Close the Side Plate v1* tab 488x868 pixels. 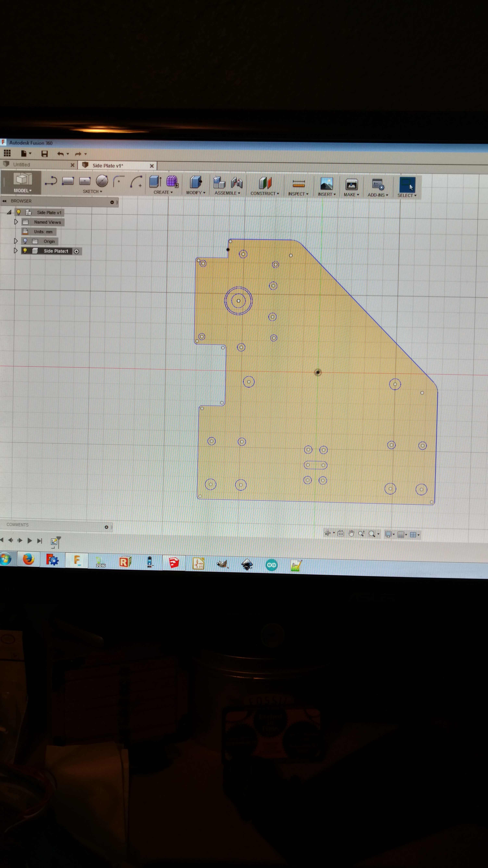coord(152,166)
